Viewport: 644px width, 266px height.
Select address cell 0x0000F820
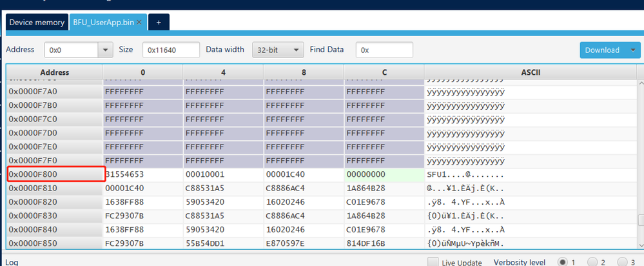55,202
